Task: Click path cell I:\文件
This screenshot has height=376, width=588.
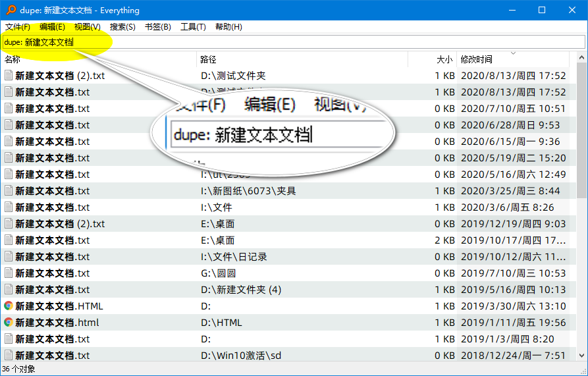Action: pos(217,207)
